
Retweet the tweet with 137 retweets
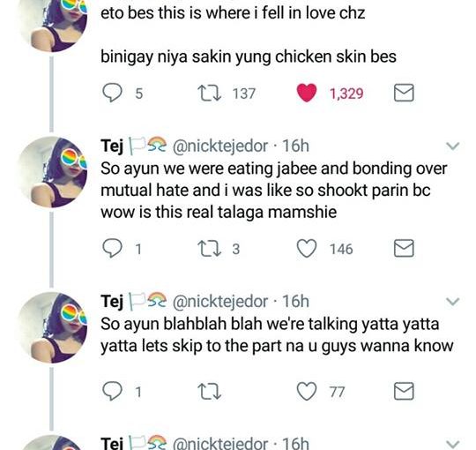click(x=209, y=93)
